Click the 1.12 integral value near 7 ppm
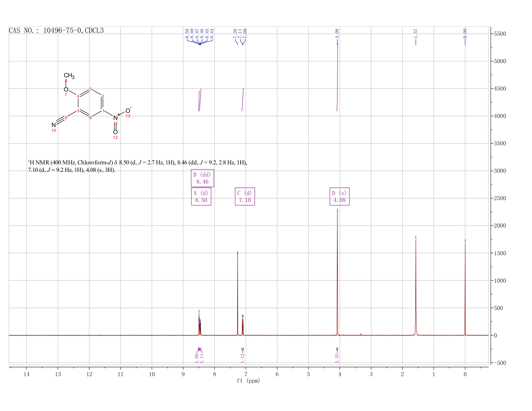Viewport: 532px width, 411px height. [243, 358]
